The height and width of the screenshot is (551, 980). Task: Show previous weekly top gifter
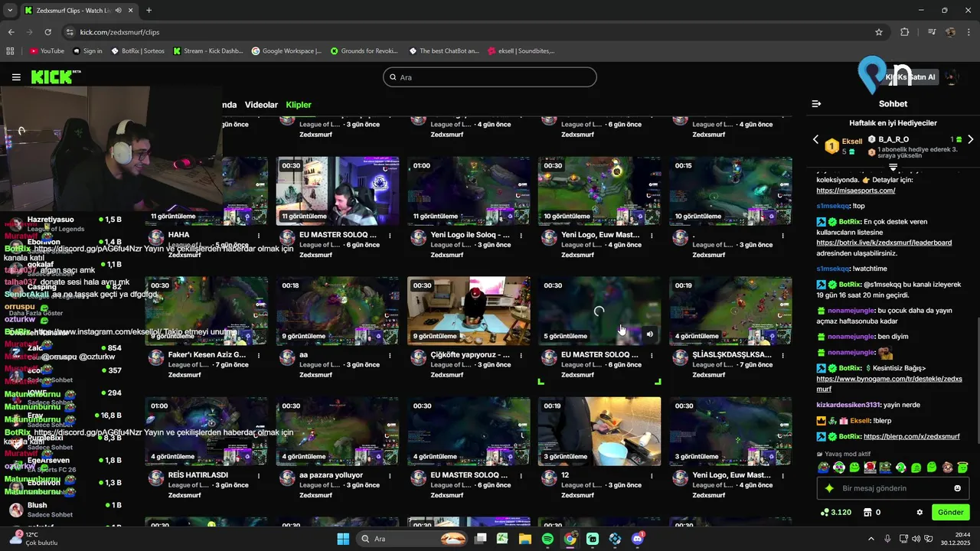pos(815,139)
